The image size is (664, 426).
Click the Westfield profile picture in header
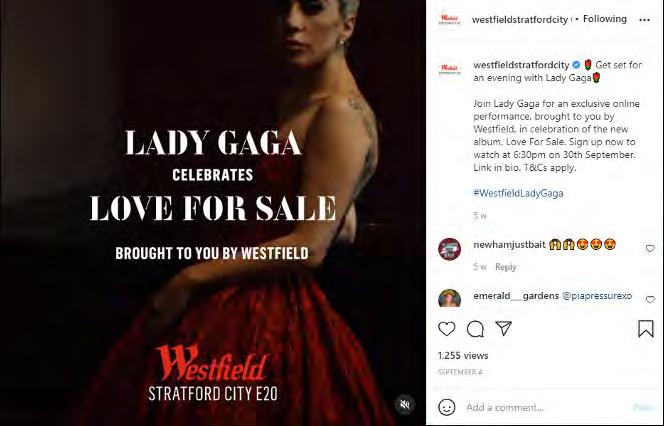449,19
